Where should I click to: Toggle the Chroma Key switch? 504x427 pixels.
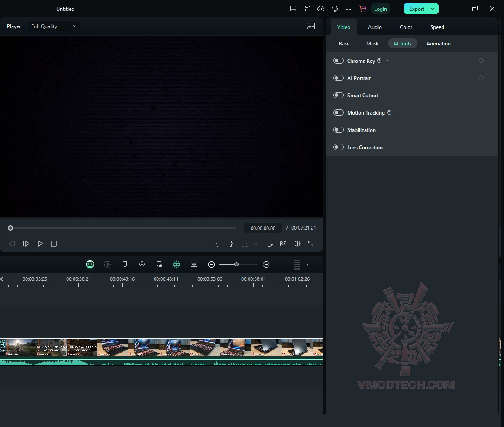pyautogui.click(x=339, y=61)
